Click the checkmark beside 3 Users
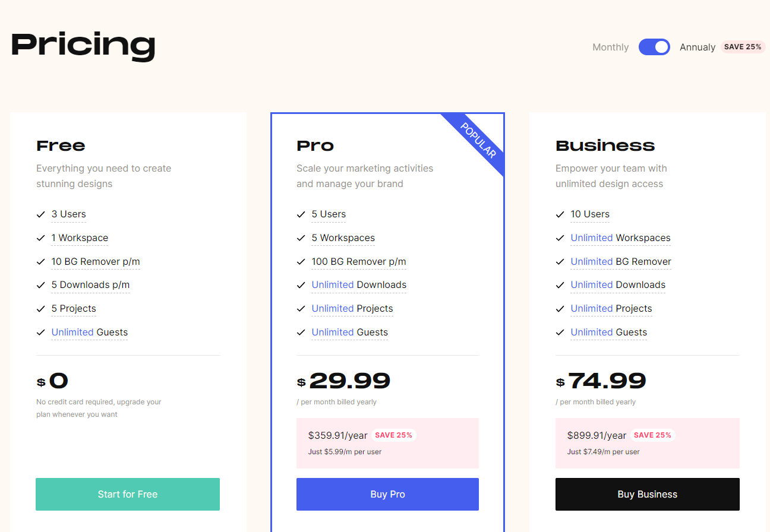This screenshot has height=532, width=770. [x=41, y=214]
